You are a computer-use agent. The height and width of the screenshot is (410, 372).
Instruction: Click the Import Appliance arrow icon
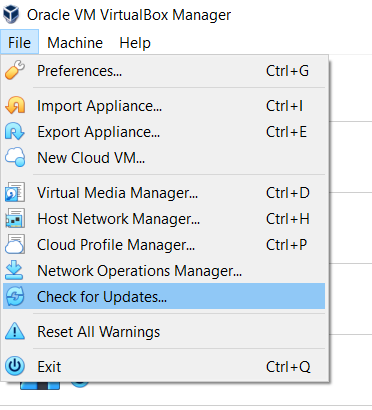[x=15, y=106]
